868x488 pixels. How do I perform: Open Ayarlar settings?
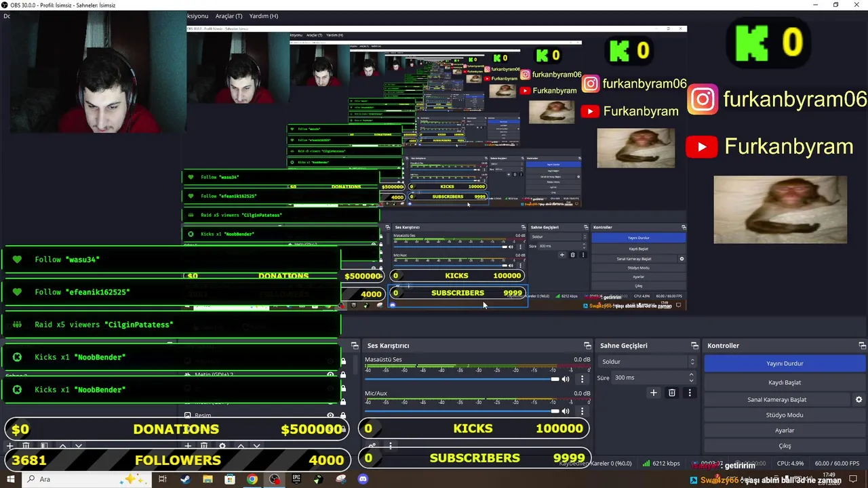[x=785, y=430]
